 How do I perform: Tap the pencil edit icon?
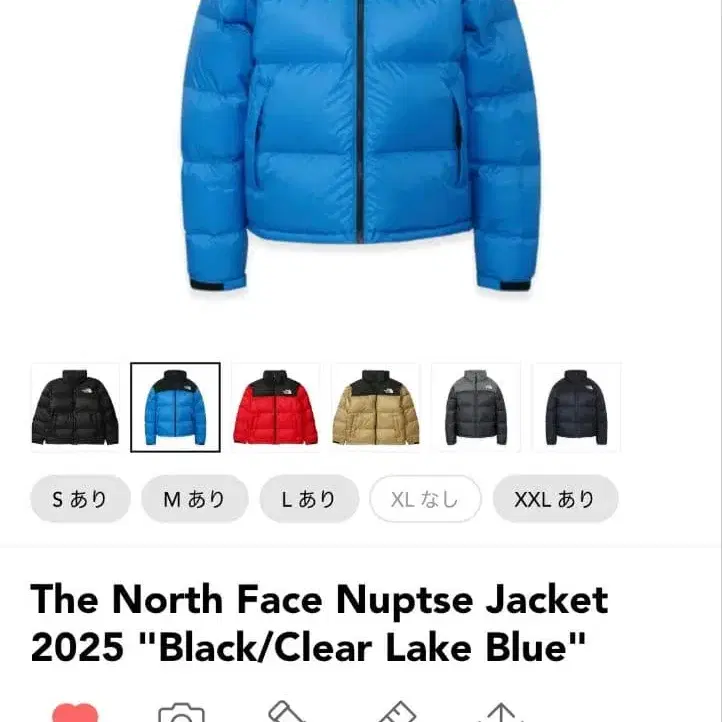tap(287, 711)
